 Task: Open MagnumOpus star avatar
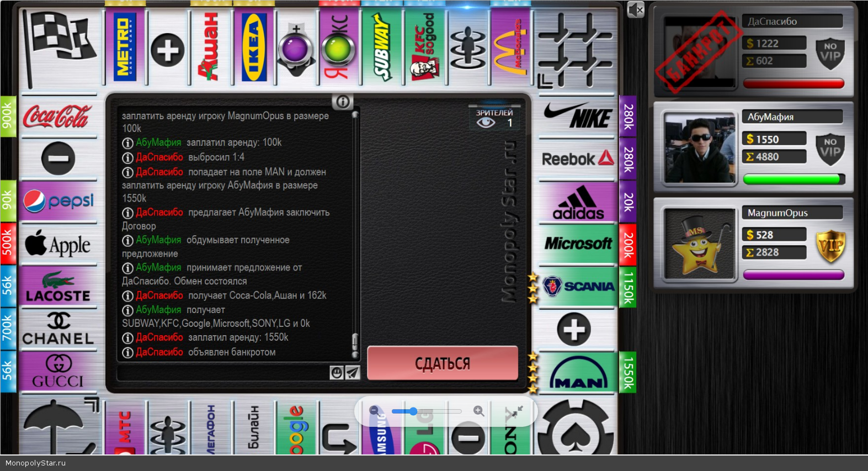(x=700, y=244)
